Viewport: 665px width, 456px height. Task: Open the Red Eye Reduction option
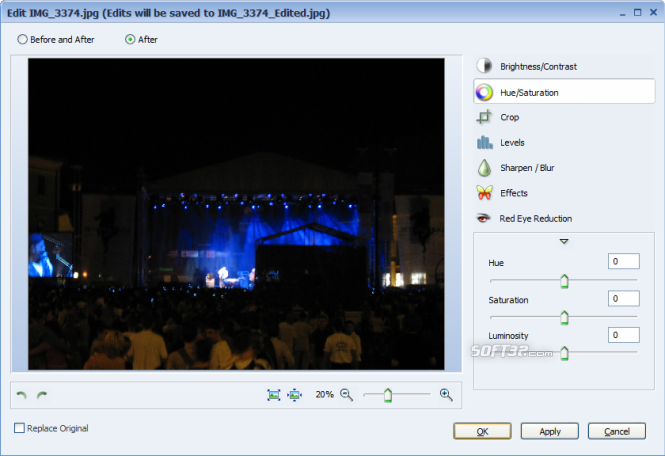[564, 218]
